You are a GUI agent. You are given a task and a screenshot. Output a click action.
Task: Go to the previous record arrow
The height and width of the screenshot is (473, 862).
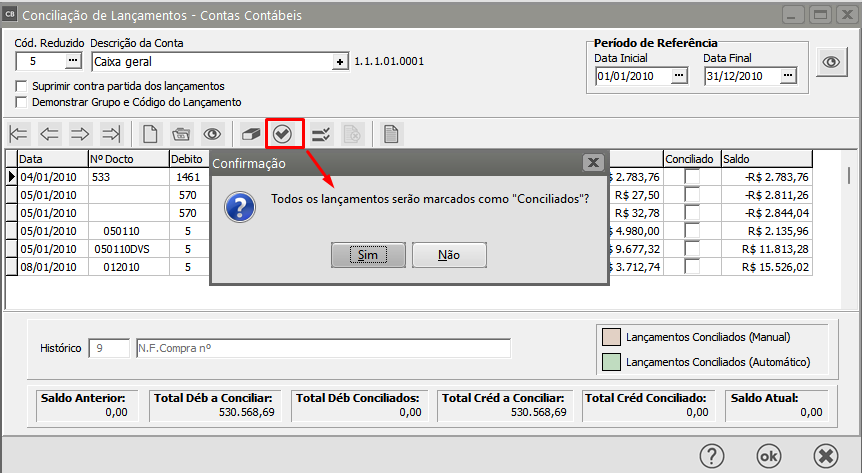[50, 134]
